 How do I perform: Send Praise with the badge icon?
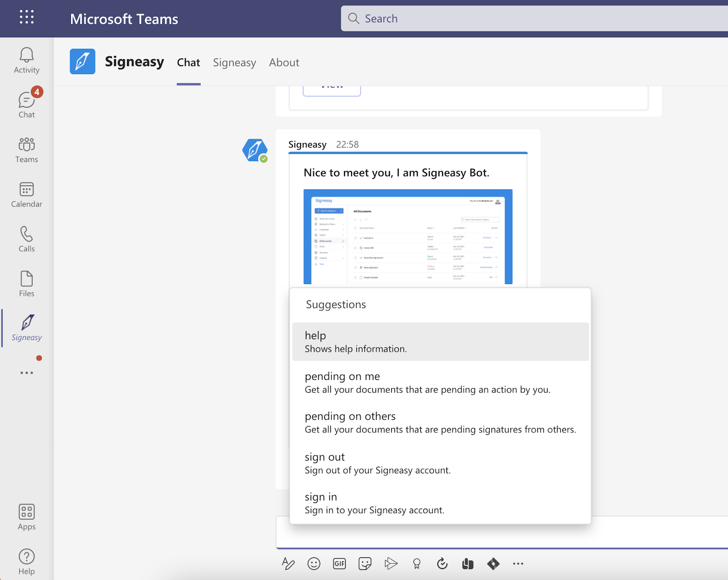click(416, 564)
